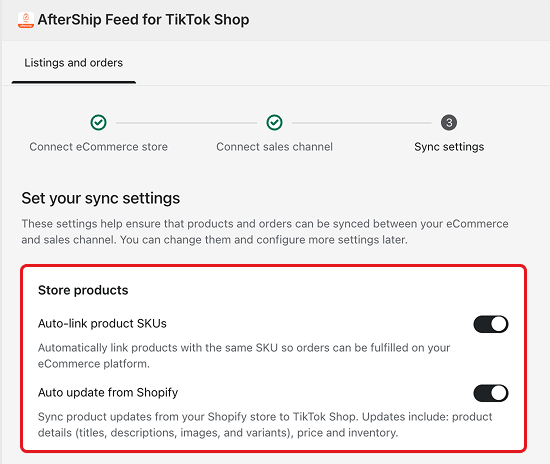The width and height of the screenshot is (550, 464).
Task: Click the Set your sync settings heading
Action: pos(101,199)
